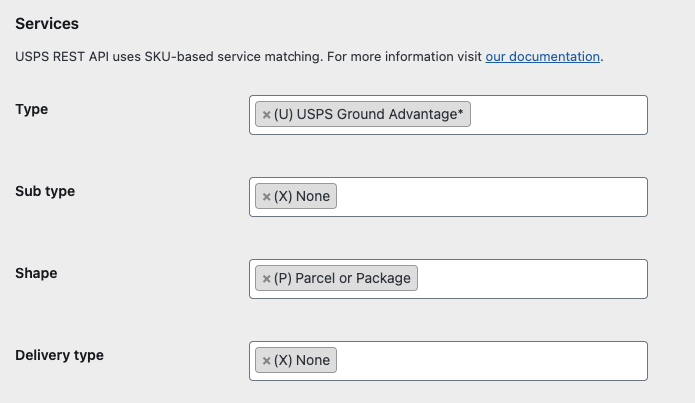Viewport: 695px width, 403px height.
Task: Remove the None tag in Sub type
Action: (x=266, y=197)
